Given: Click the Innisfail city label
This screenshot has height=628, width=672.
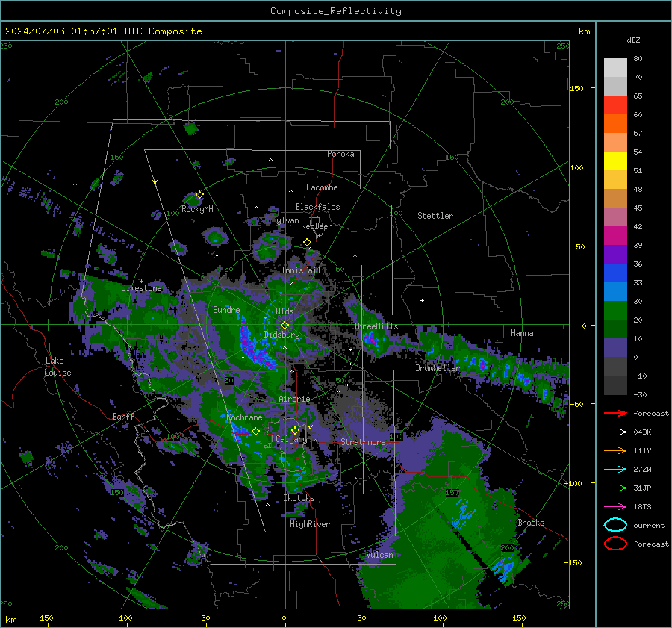Looking at the screenshot, I should (302, 270).
